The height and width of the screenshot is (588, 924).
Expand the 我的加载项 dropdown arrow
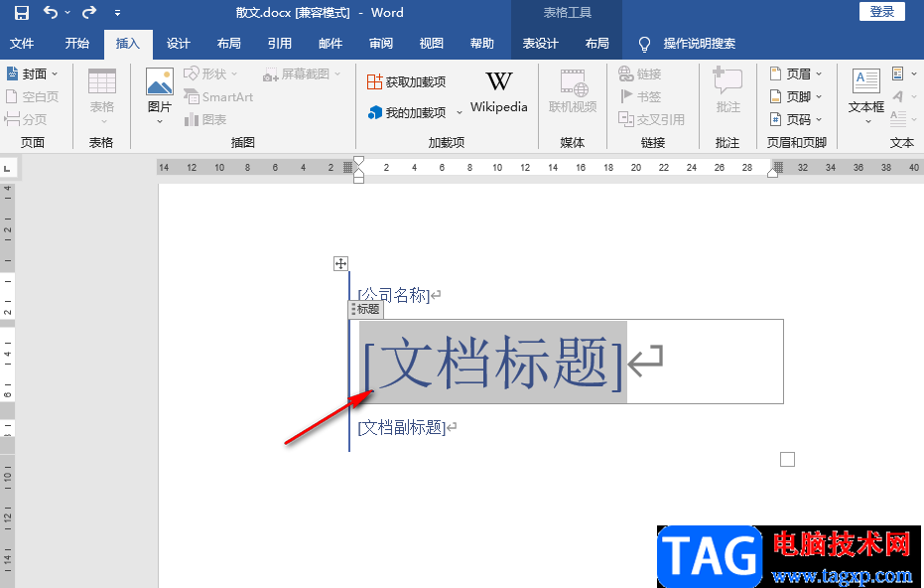coord(460,112)
